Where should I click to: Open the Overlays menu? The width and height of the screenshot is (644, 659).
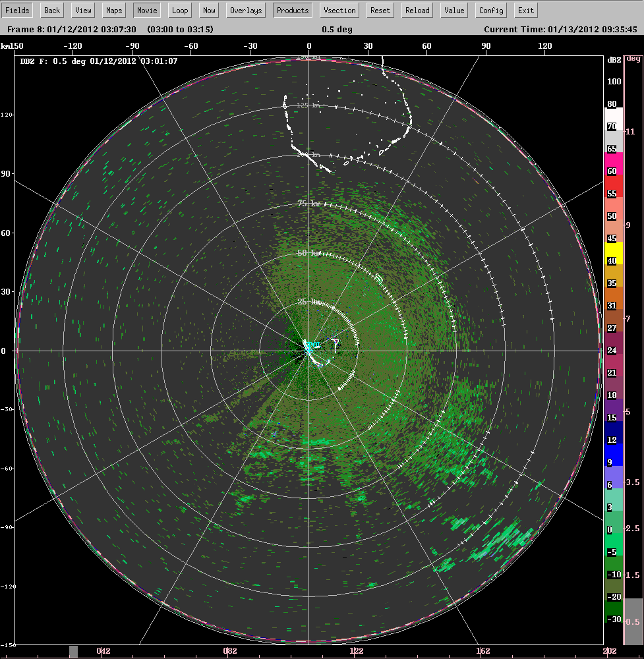pyautogui.click(x=245, y=10)
